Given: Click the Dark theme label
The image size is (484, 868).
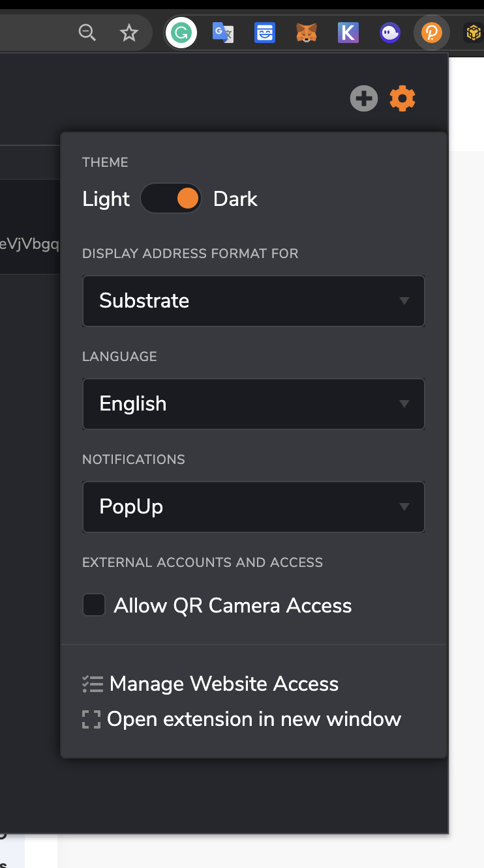Looking at the screenshot, I should 235,199.
